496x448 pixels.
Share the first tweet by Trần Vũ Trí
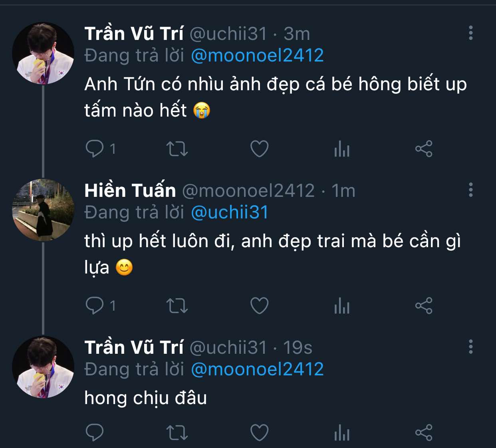pyautogui.click(x=424, y=149)
